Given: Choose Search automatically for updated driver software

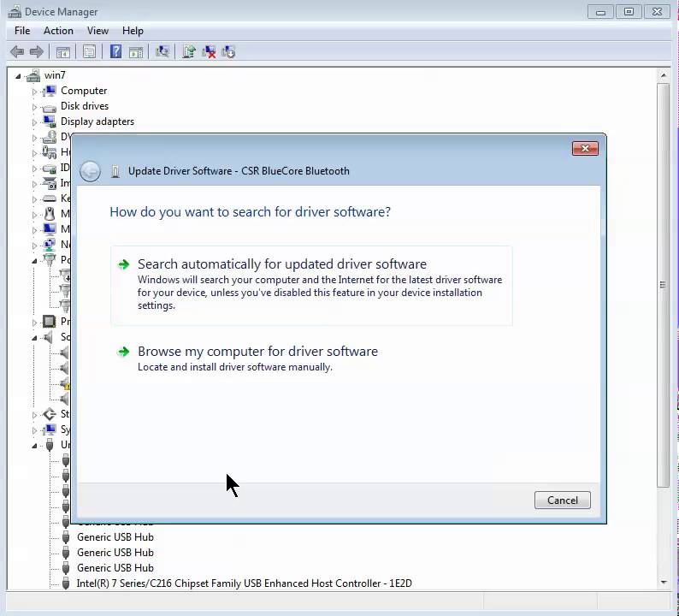Looking at the screenshot, I should 311,286.
